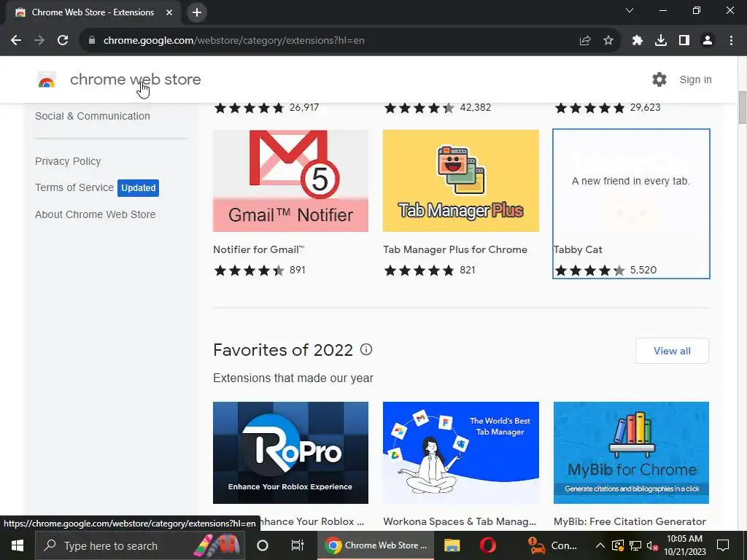747x560 pixels.
Task: Open the Chrome profile icon
Action: 708,41
